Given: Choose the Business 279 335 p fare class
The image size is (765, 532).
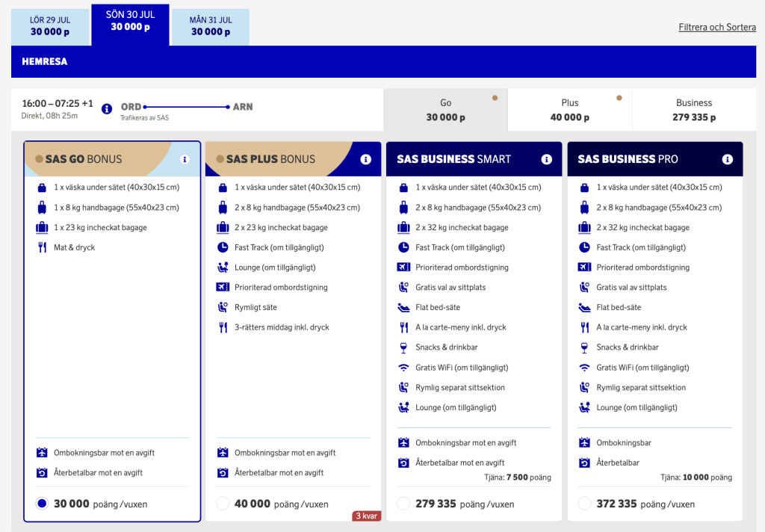Looking at the screenshot, I should [694, 110].
